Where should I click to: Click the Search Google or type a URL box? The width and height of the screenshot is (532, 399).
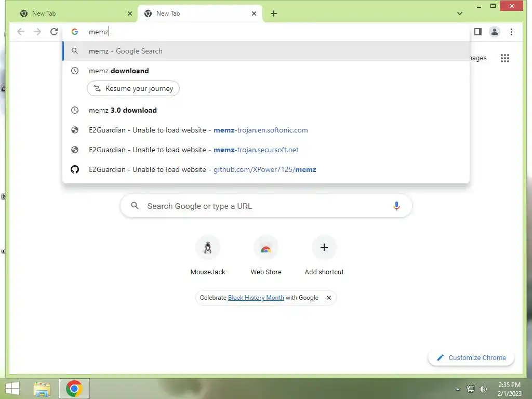(267, 206)
